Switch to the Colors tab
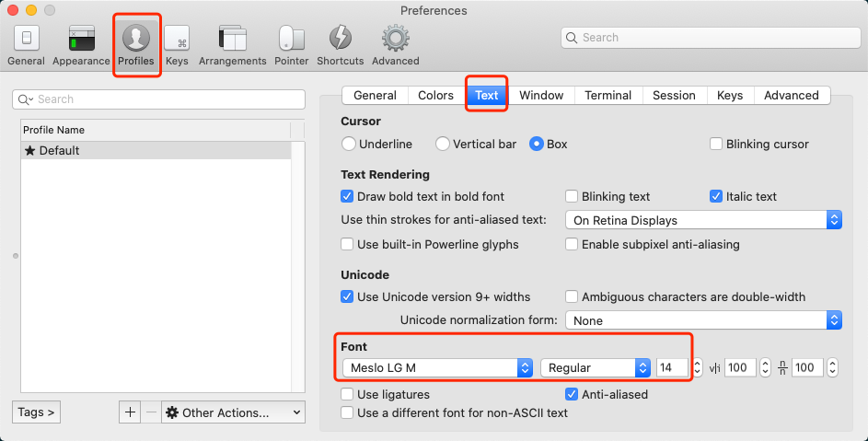 [435, 96]
